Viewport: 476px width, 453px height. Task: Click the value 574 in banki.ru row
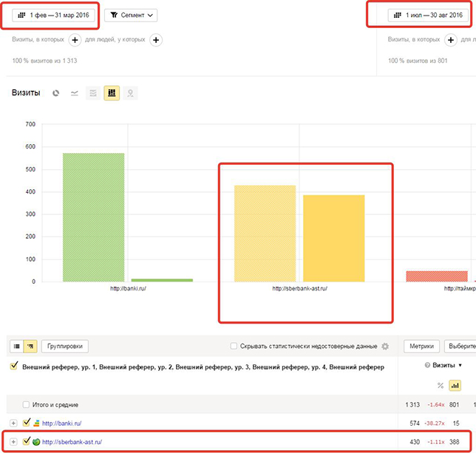tap(415, 423)
